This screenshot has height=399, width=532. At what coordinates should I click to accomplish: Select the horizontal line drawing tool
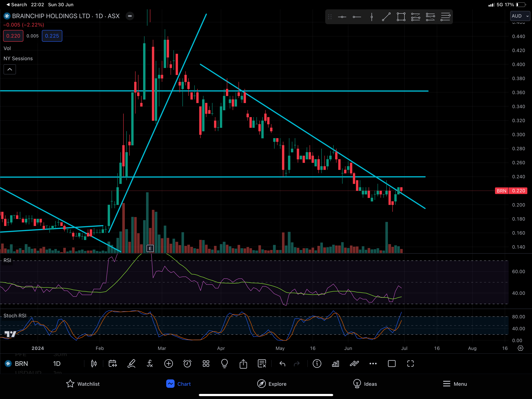coord(342,17)
